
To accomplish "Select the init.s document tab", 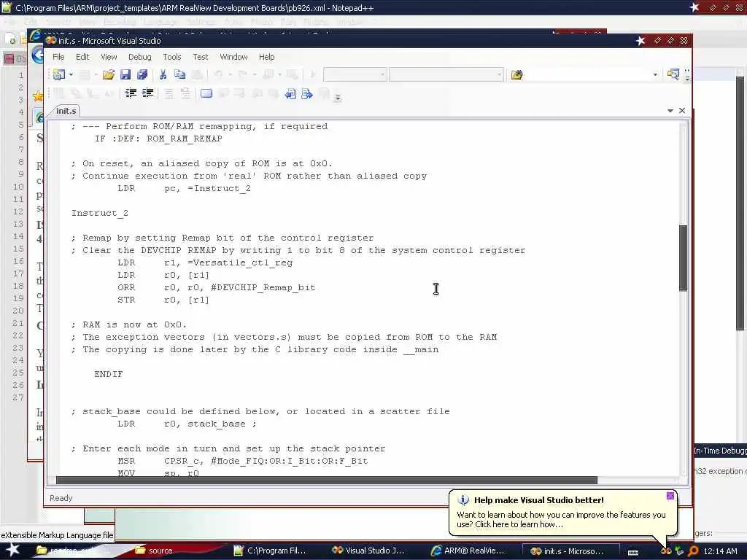I will coord(66,111).
